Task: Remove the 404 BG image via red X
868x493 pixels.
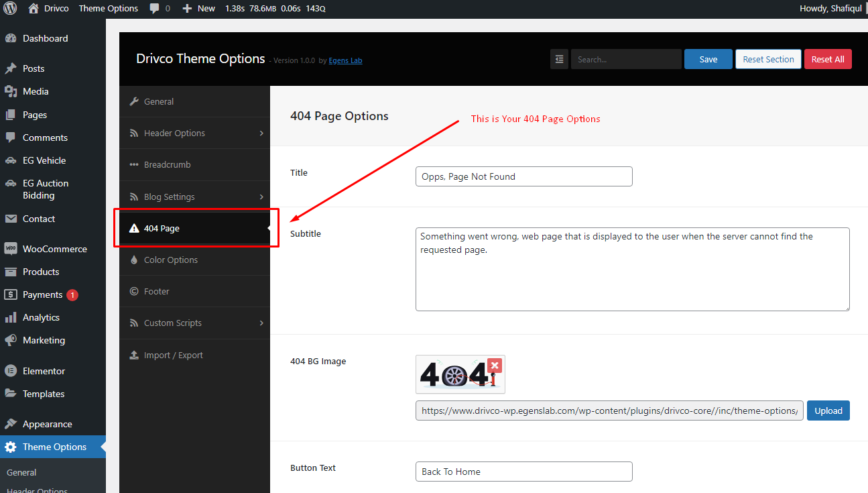Action: pyautogui.click(x=495, y=366)
